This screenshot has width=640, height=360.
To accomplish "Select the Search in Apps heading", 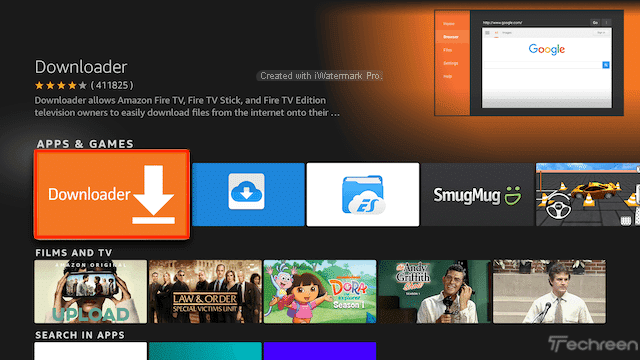I will [80, 335].
